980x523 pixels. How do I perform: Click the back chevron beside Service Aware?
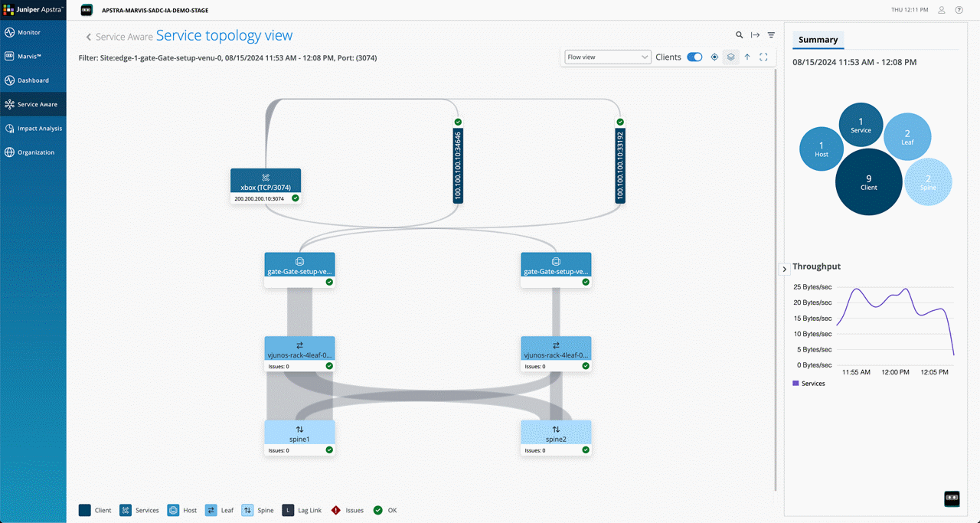point(88,36)
